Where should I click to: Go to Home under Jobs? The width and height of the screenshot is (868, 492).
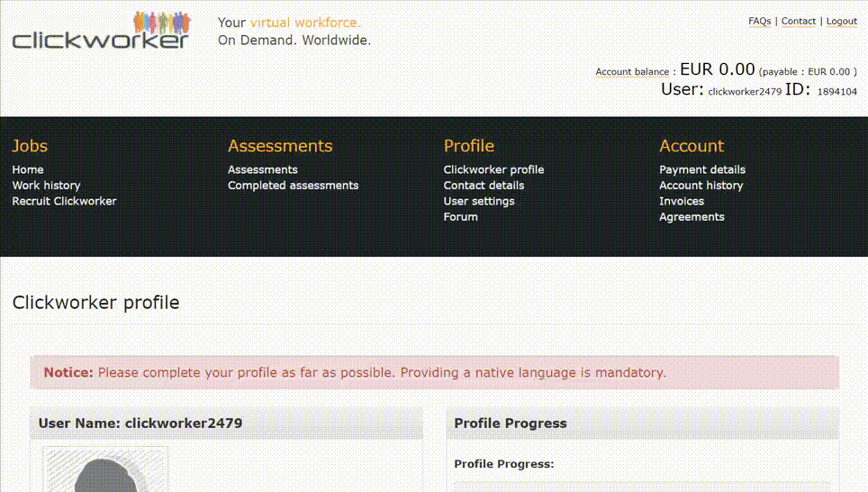(x=28, y=169)
